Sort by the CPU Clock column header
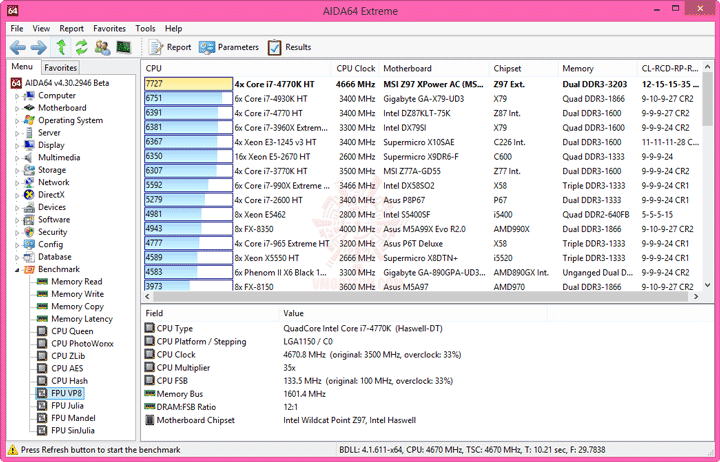This screenshot has width=720, height=462. (355, 68)
